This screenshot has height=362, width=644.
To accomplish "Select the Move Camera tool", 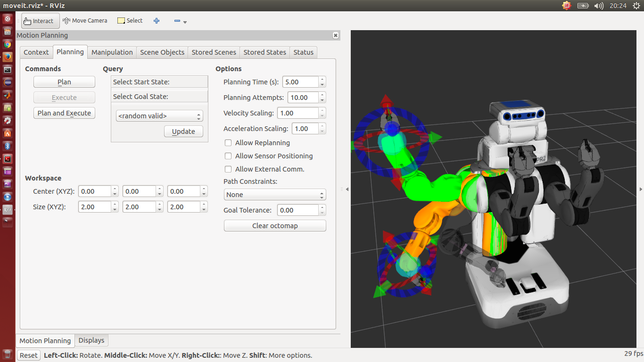I will [x=85, y=21].
